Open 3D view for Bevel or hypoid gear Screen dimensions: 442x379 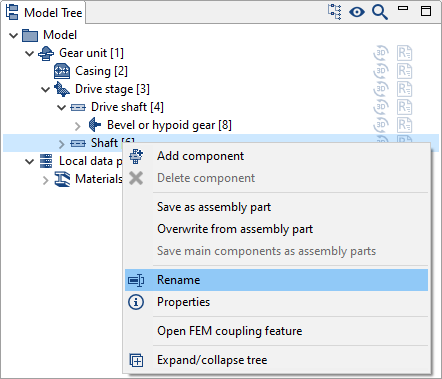coord(381,125)
